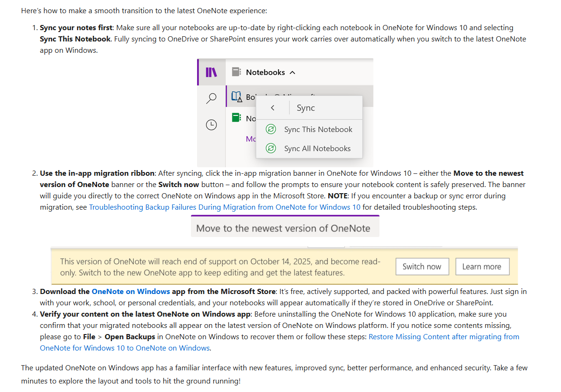Open the OneNote on Windows link
The width and height of the screenshot is (561, 392).
point(131,292)
